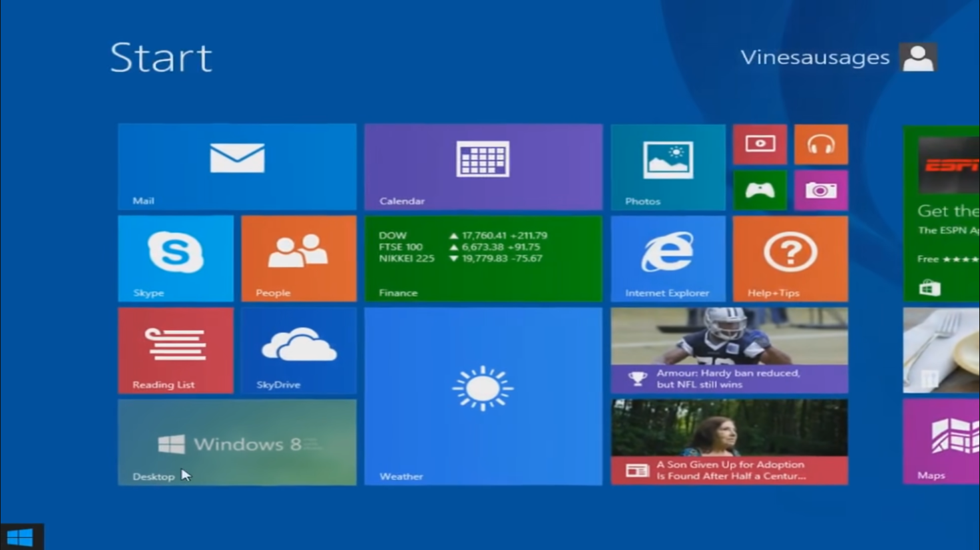Click the Windows Start button in corner
The width and height of the screenshot is (980, 550).
21,537
